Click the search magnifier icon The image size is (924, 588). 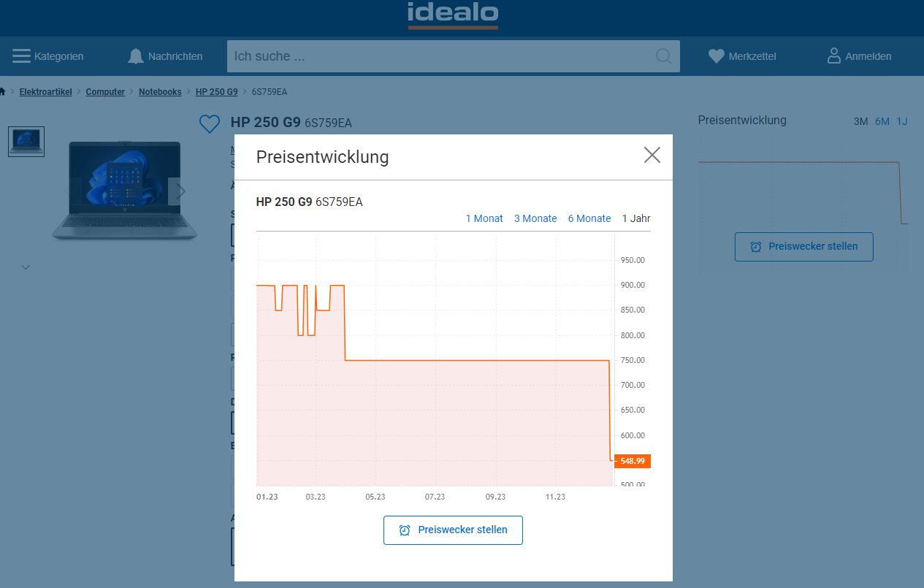tap(663, 56)
